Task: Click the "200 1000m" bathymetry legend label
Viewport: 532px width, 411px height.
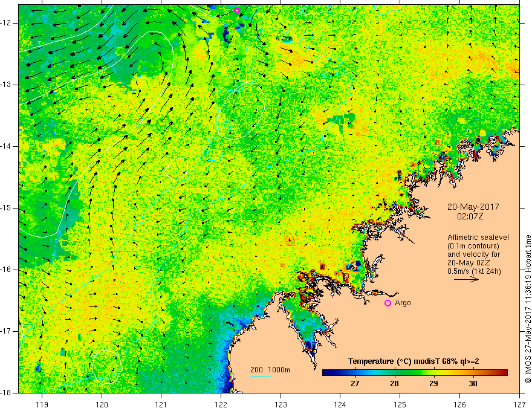Action: (270, 369)
